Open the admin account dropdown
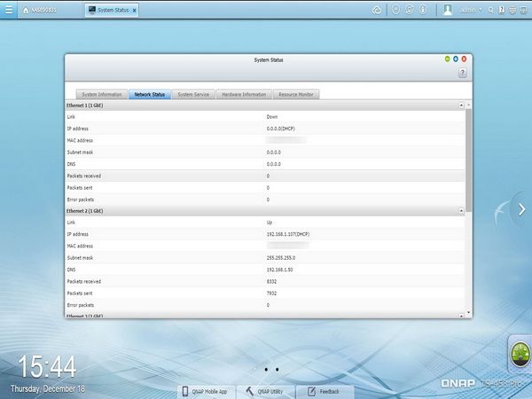Viewport: 532px width, 399px height. [471, 10]
